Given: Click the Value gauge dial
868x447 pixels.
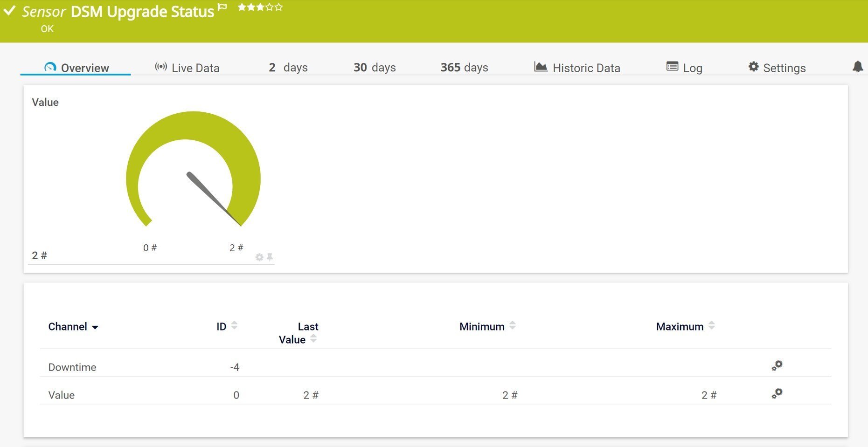Looking at the screenshot, I should (193, 169).
